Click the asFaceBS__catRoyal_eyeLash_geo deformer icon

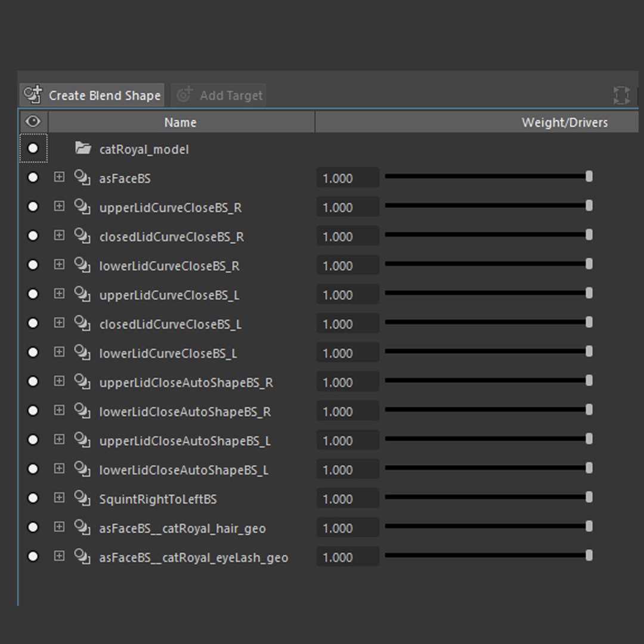tap(82, 556)
